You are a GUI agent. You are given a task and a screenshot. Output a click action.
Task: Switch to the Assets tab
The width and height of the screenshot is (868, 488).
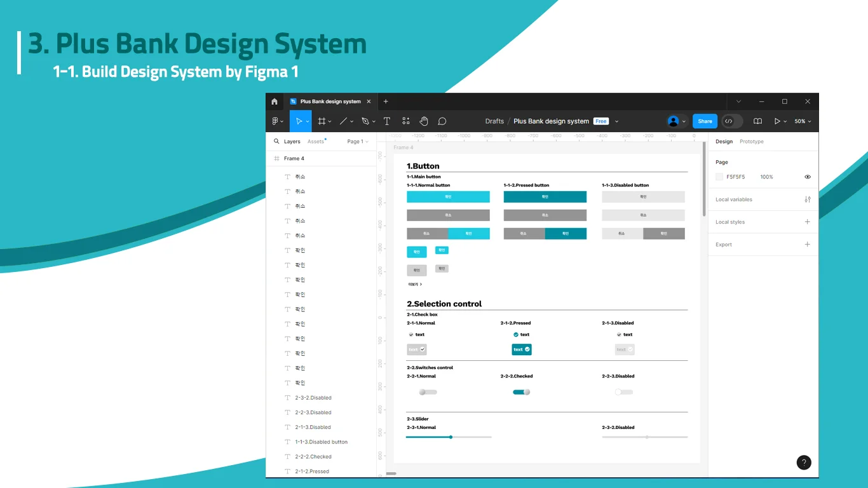[316, 142]
